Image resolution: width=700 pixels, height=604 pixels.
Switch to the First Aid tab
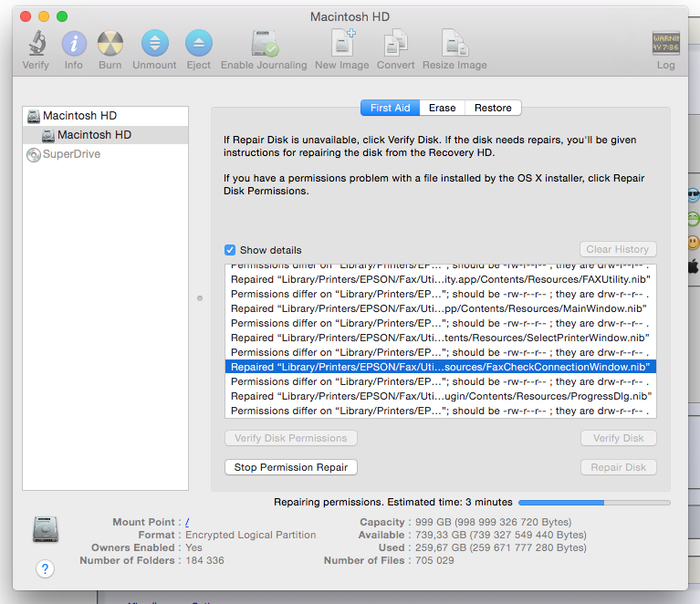391,108
